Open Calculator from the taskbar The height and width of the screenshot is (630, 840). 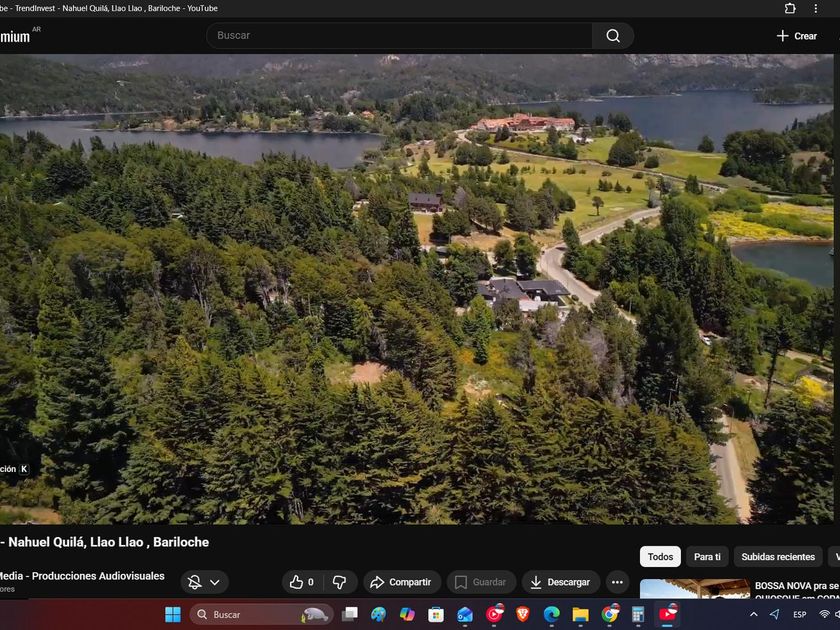[638, 614]
